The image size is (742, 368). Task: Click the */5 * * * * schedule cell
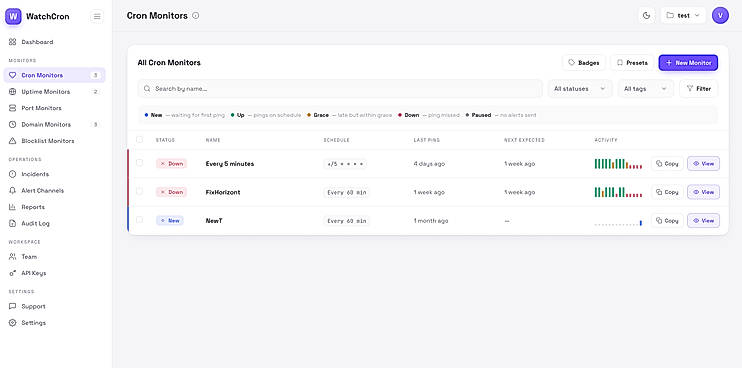coord(345,164)
